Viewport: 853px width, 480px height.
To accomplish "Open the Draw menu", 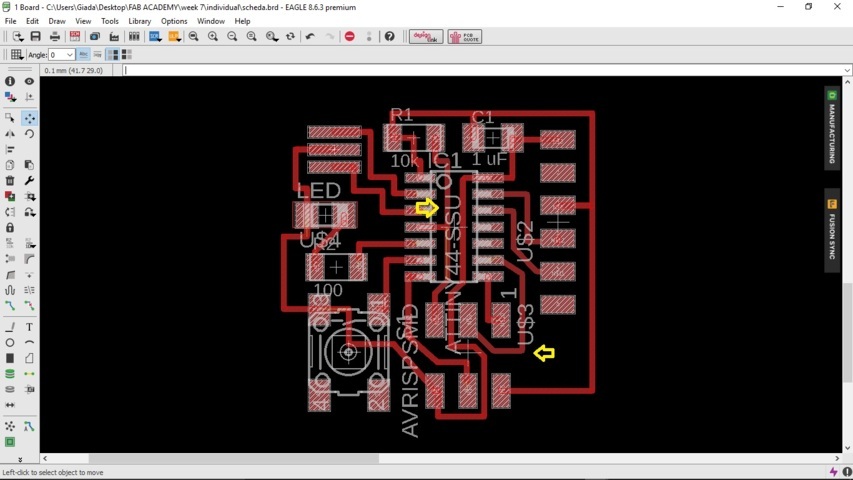I will tap(57, 21).
